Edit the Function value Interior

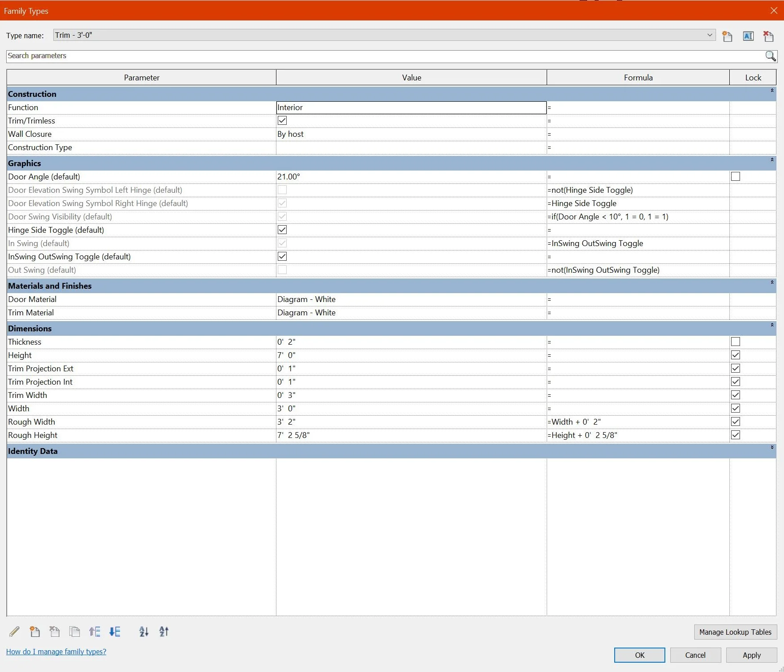(x=411, y=107)
